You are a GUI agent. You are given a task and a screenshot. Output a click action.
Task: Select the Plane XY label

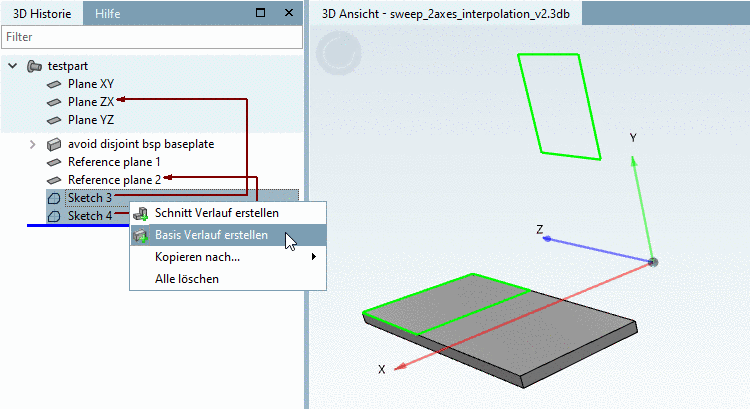pyautogui.click(x=91, y=84)
